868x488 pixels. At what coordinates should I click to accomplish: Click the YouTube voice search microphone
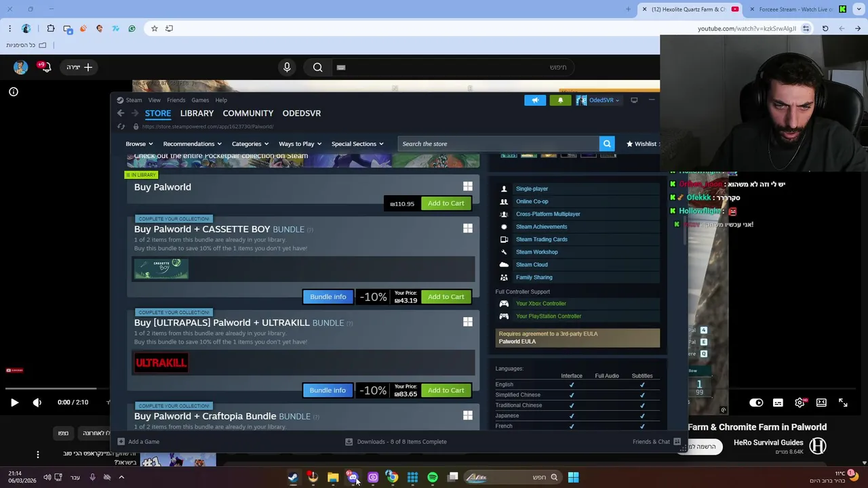click(x=287, y=67)
